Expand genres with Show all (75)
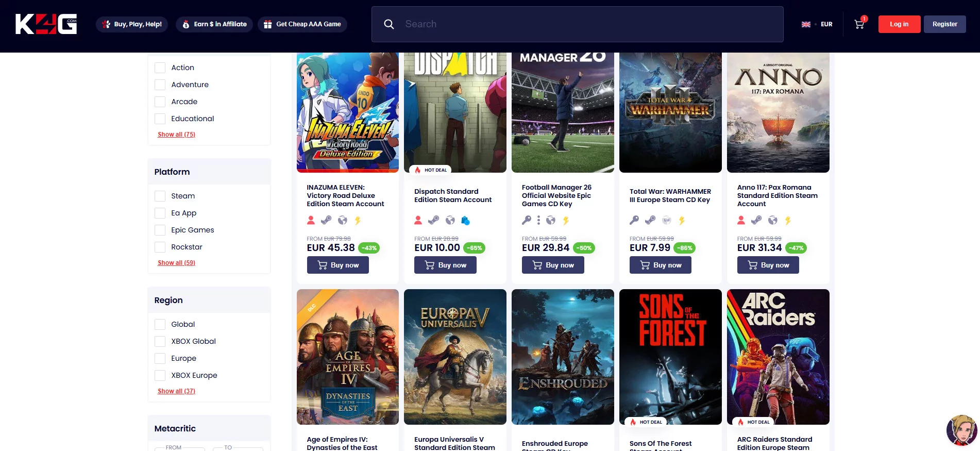Image resolution: width=980 pixels, height=451 pixels. 176,135
